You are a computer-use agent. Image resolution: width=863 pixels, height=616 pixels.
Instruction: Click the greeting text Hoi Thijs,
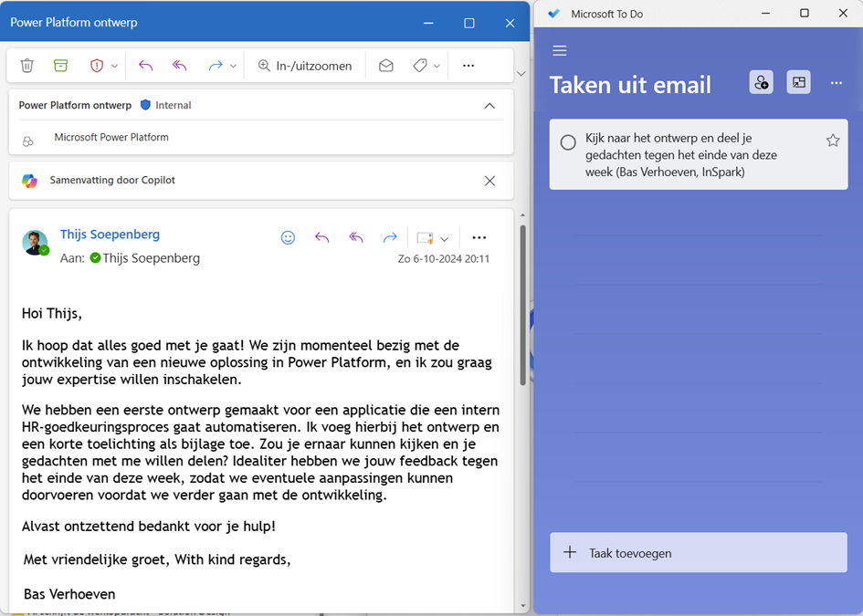pyautogui.click(x=52, y=314)
